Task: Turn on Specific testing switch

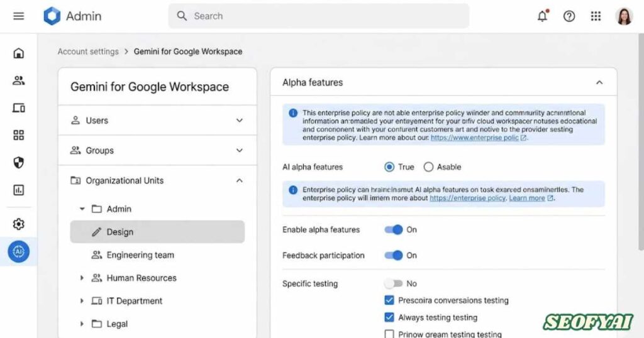Action: tap(394, 283)
